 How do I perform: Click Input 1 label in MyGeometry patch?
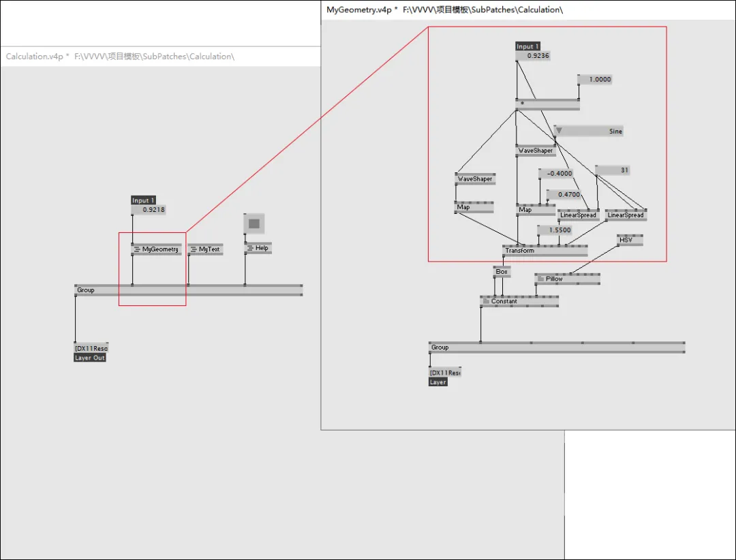click(527, 46)
